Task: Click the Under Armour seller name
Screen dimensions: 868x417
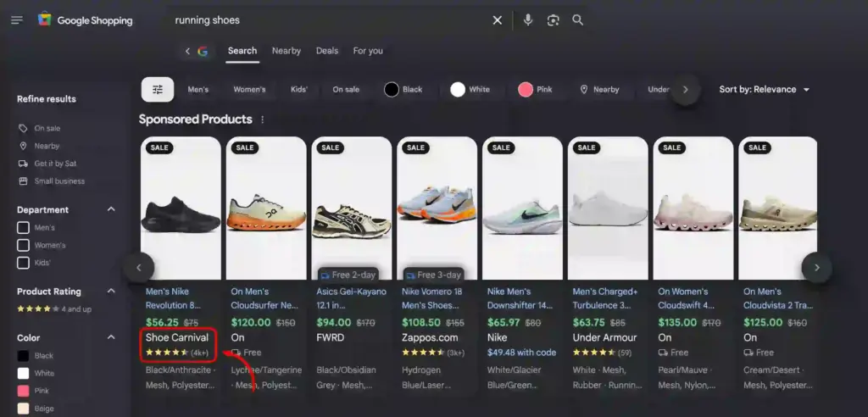Action: (x=604, y=337)
